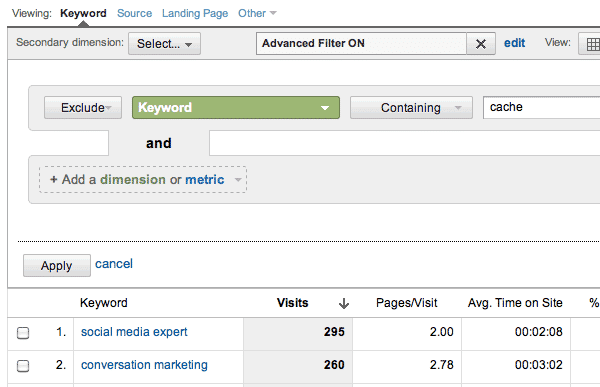The width and height of the screenshot is (600, 387).
Task: Open the Other viewing dropdown
Action: click(x=257, y=13)
